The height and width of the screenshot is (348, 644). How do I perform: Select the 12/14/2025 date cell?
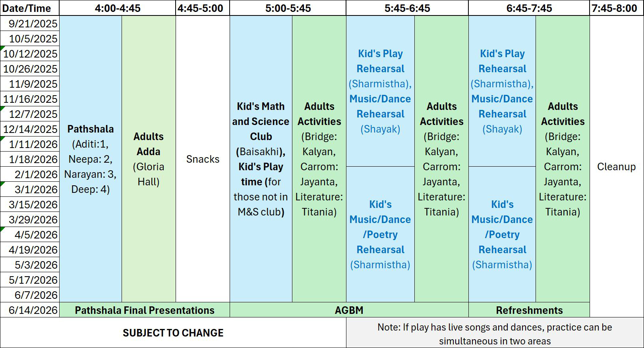[x=30, y=129]
